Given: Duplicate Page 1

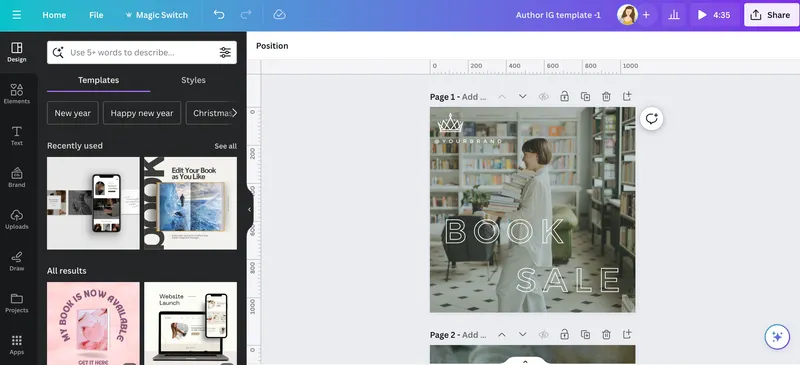Looking at the screenshot, I should pos(585,96).
